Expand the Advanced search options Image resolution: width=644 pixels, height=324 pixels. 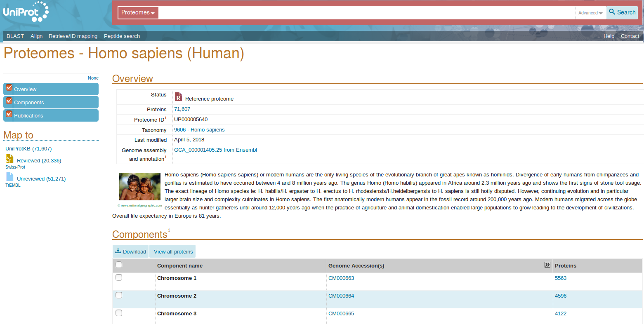[x=590, y=13]
